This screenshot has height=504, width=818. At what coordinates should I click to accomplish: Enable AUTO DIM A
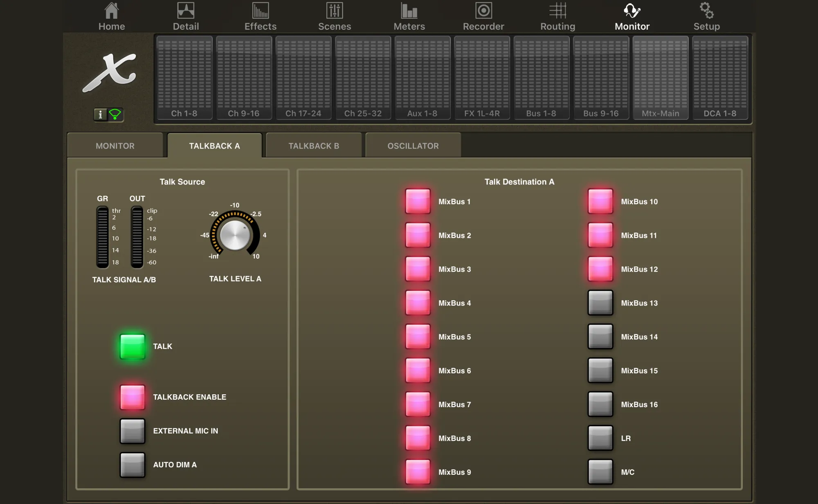point(132,465)
